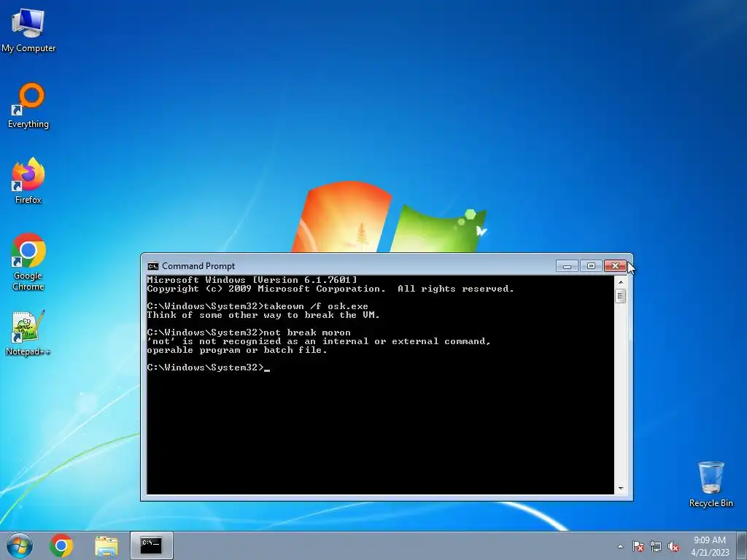747x560 pixels.
Task: Open the Notepad++ desktop shortcut
Action: pos(28,333)
